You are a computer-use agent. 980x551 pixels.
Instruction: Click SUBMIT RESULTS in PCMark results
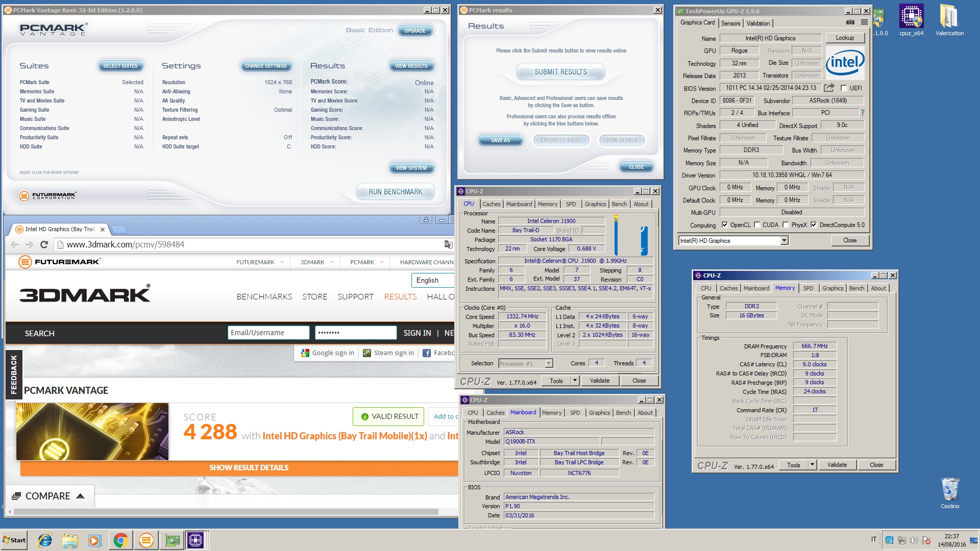pos(560,72)
